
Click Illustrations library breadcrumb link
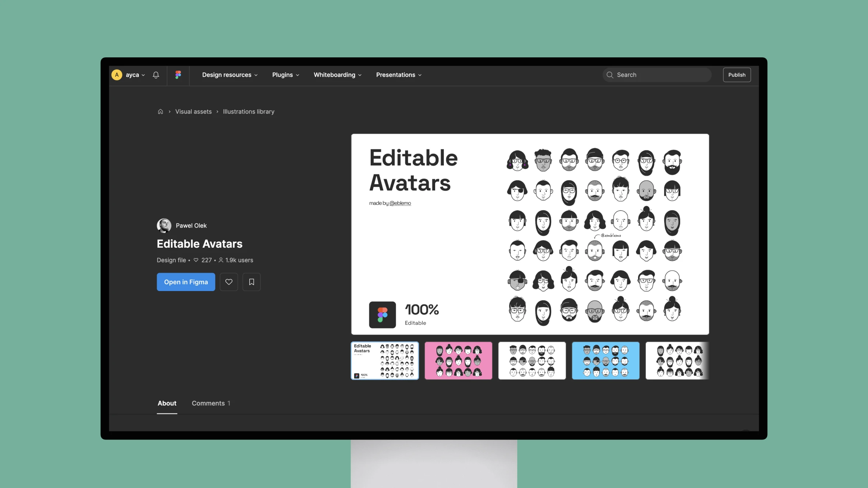pos(249,111)
